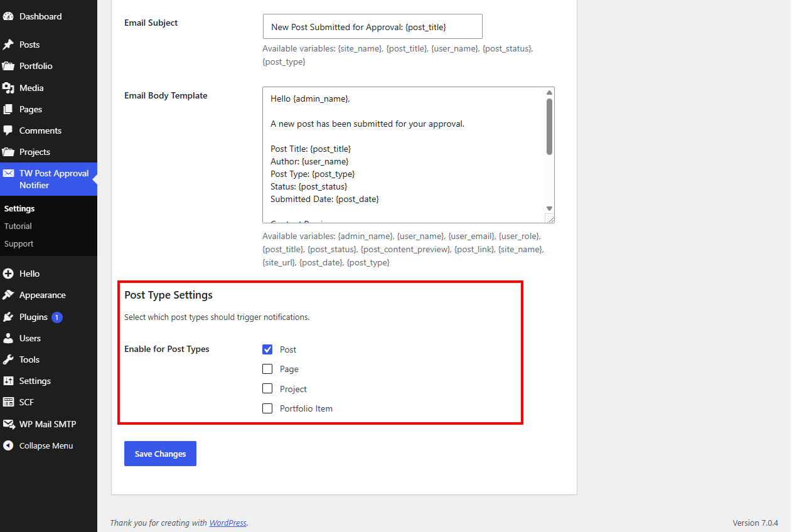The width and height of the screenshot is (792, 532).
Task: Open the Appearance paintbrush icon
Action: [x=8, y=295]
